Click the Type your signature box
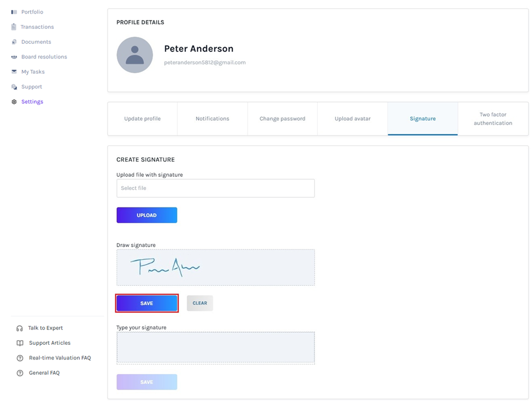 (x=215, y=347)
